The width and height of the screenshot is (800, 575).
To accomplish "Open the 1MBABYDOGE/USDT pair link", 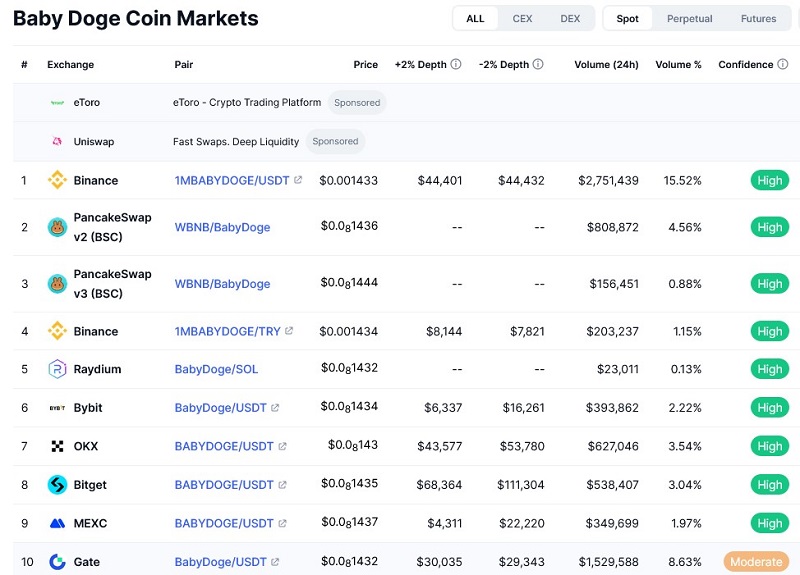I will [232, 180].
